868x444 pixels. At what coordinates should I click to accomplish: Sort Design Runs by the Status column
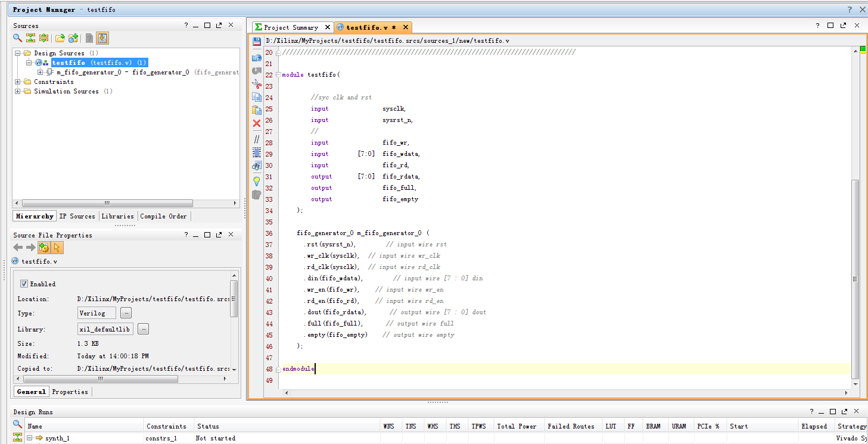click(x=287, y=426)
